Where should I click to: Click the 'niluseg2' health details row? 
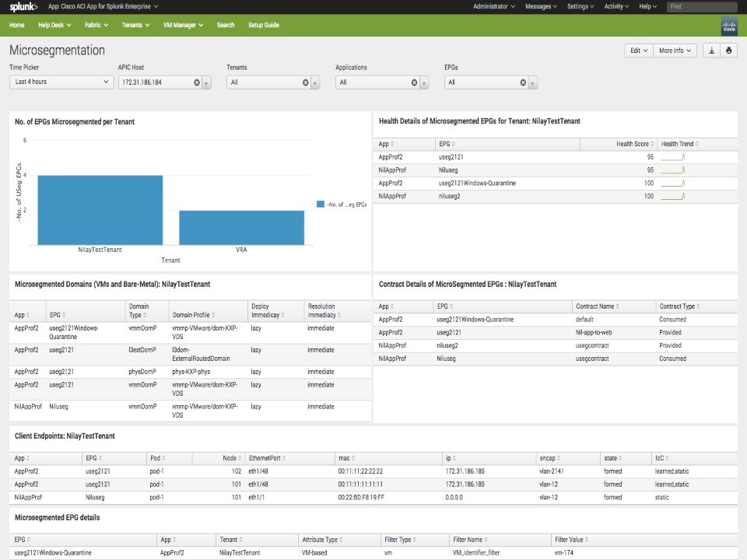[555, 196]
